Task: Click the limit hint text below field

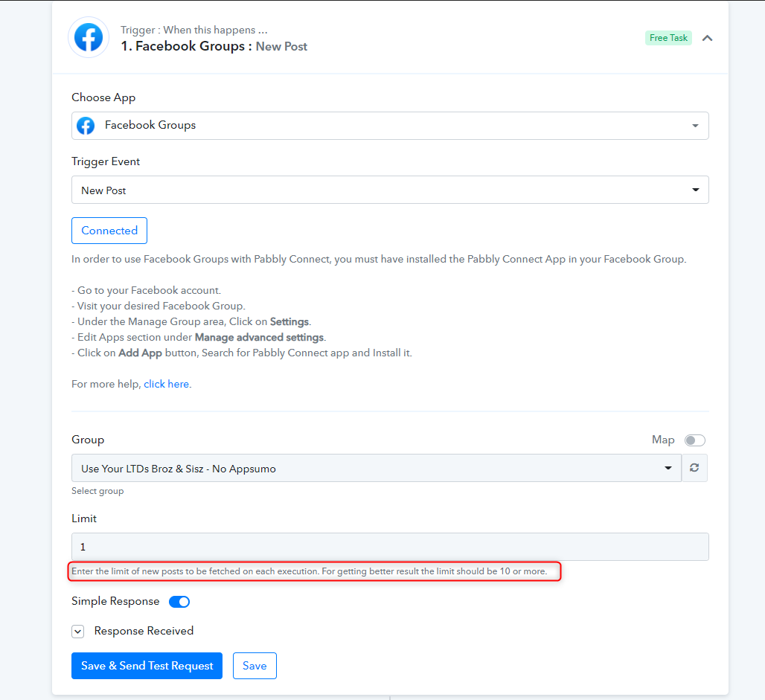Action: [310, 571]
